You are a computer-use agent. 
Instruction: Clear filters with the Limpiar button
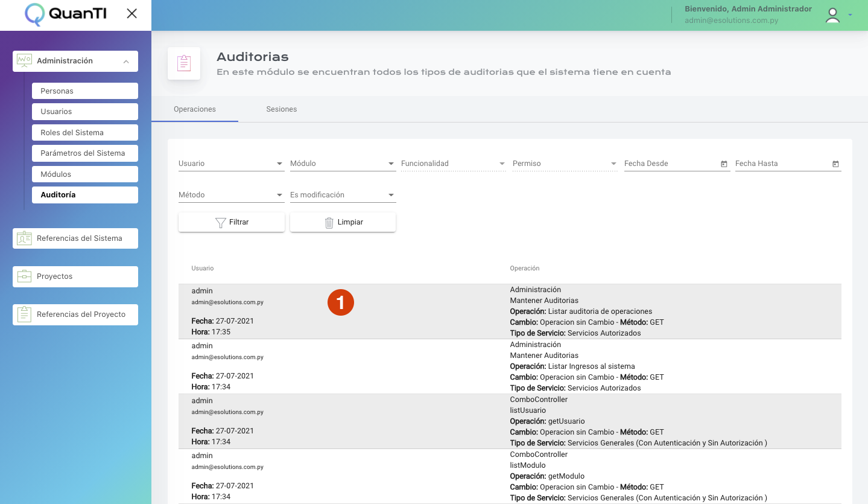tap(343, 222)
